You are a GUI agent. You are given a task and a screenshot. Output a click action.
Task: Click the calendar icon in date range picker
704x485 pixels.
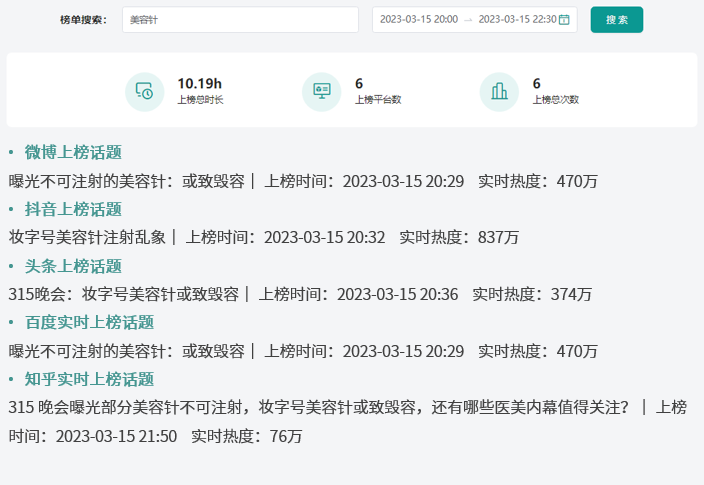[x=564, y=20]
